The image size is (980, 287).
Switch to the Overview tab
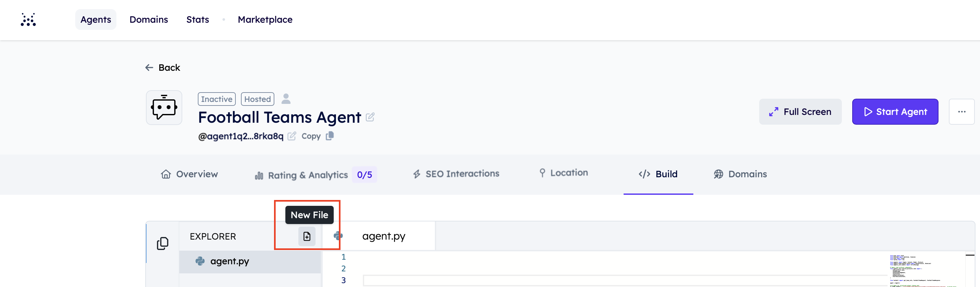click(189, 174)
